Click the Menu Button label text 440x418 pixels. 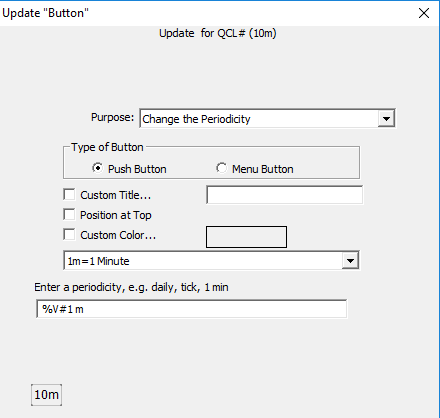(263, 169)
